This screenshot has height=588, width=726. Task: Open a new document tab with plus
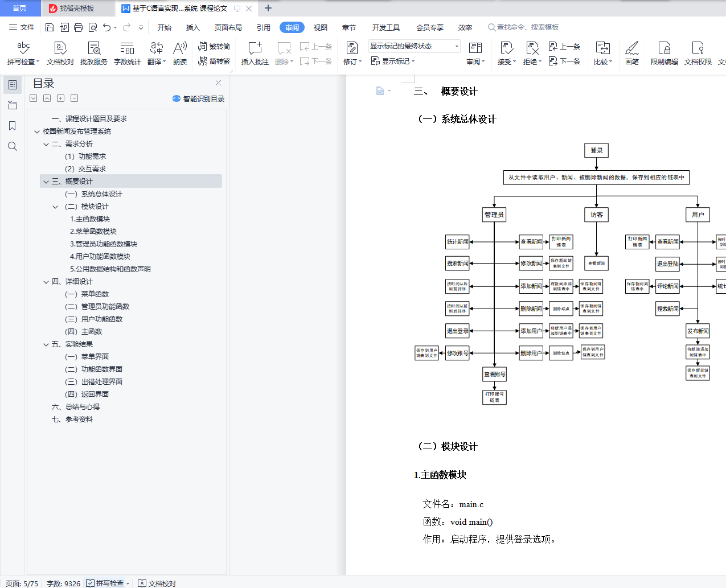[268, 8]
